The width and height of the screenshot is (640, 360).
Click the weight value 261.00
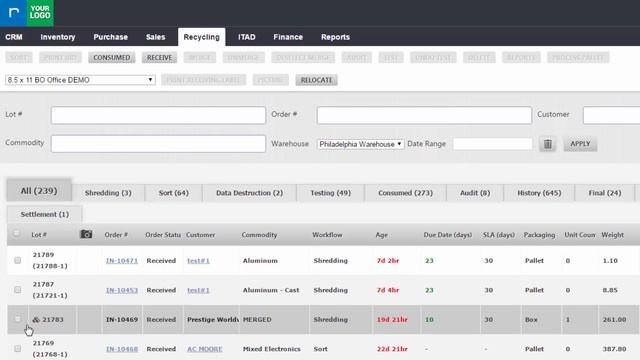[614, 320]
